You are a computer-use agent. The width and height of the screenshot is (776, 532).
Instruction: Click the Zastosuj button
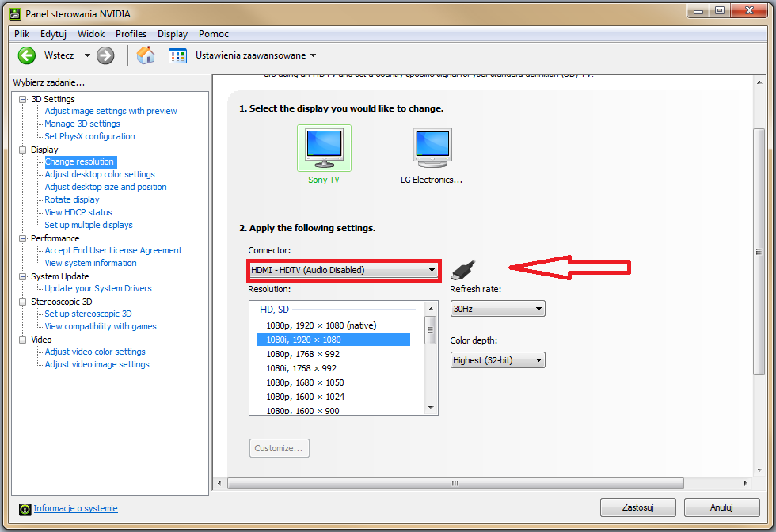pos(637,507)
